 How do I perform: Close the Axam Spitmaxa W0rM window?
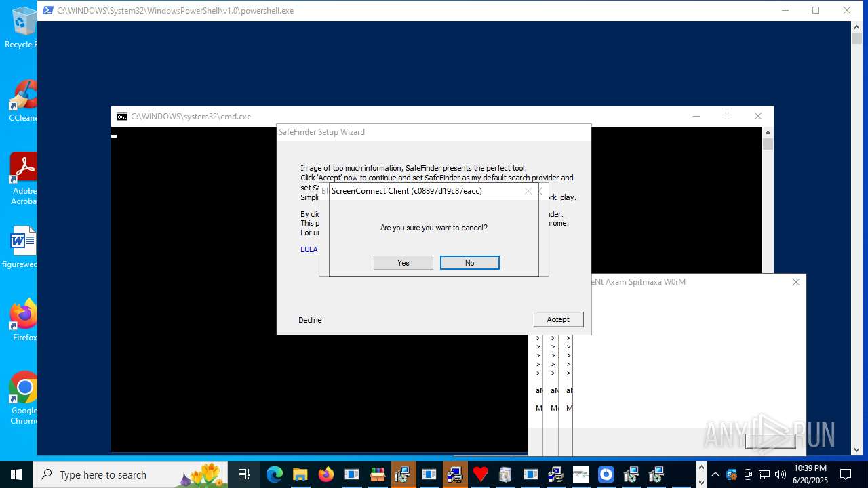(796, 282)
